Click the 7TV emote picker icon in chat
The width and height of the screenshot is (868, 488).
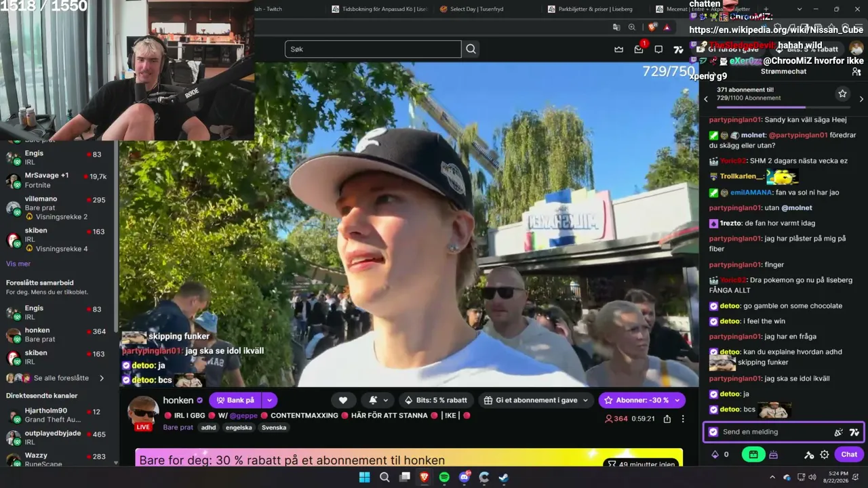(x=854, y=432)
